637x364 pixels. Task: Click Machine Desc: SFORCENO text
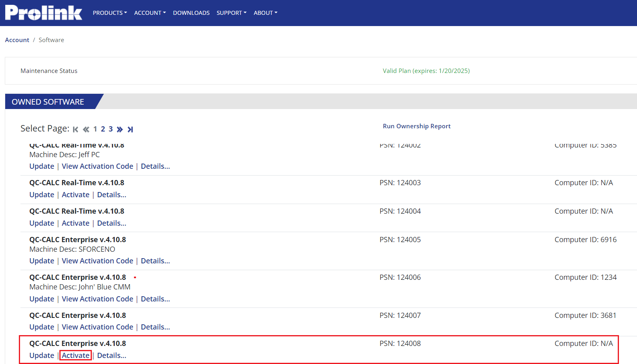pos(72,249)
